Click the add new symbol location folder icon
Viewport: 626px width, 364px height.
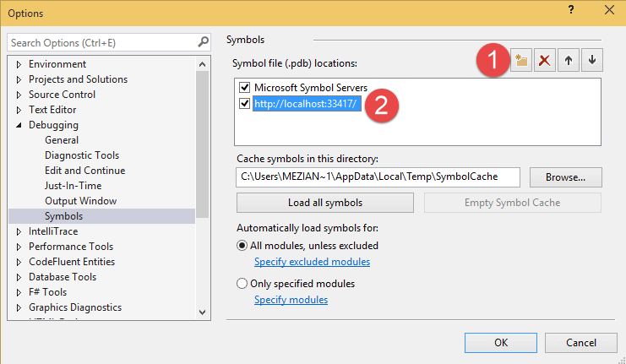[522, 61]
